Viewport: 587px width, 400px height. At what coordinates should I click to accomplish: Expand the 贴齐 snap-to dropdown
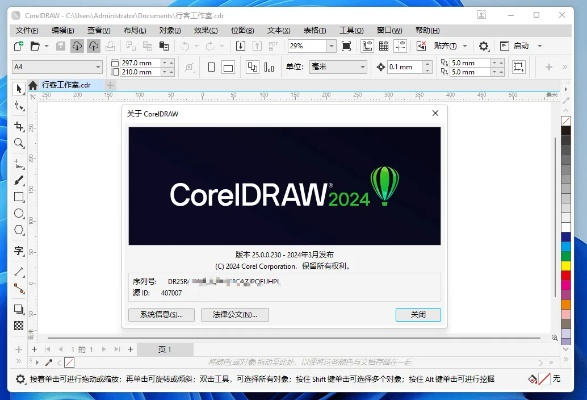point(465,46)
